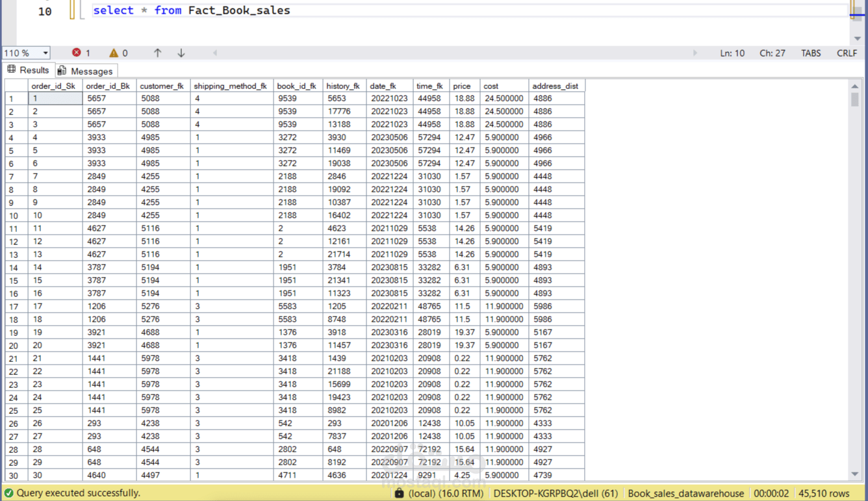Select the date_fk column header
Viewport: 868px width, 501px height.
390,86
